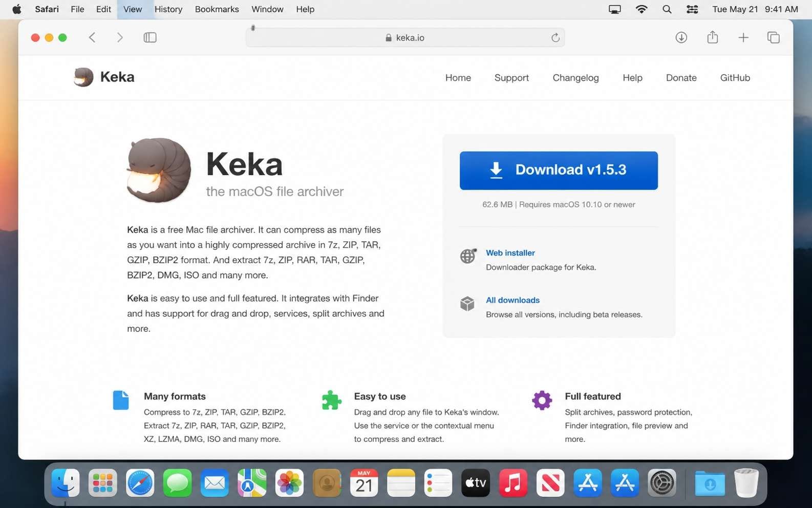Viewport: 812px width, 508px height.
Task: Open the Window menu
Action: (267, 9)
